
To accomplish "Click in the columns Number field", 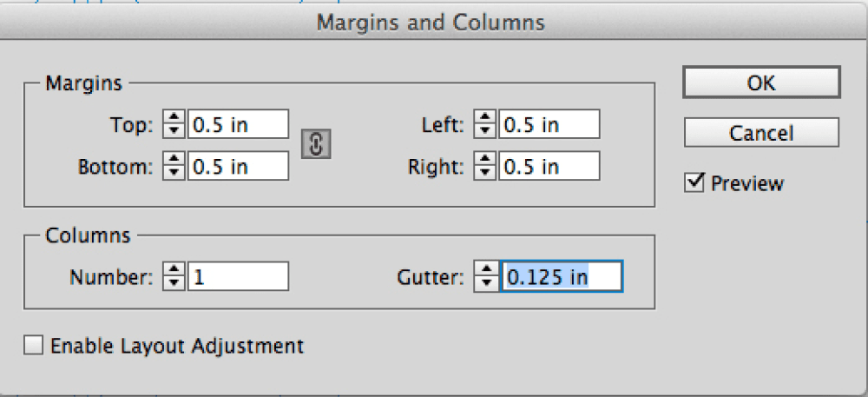I will (x=238, y=276).
